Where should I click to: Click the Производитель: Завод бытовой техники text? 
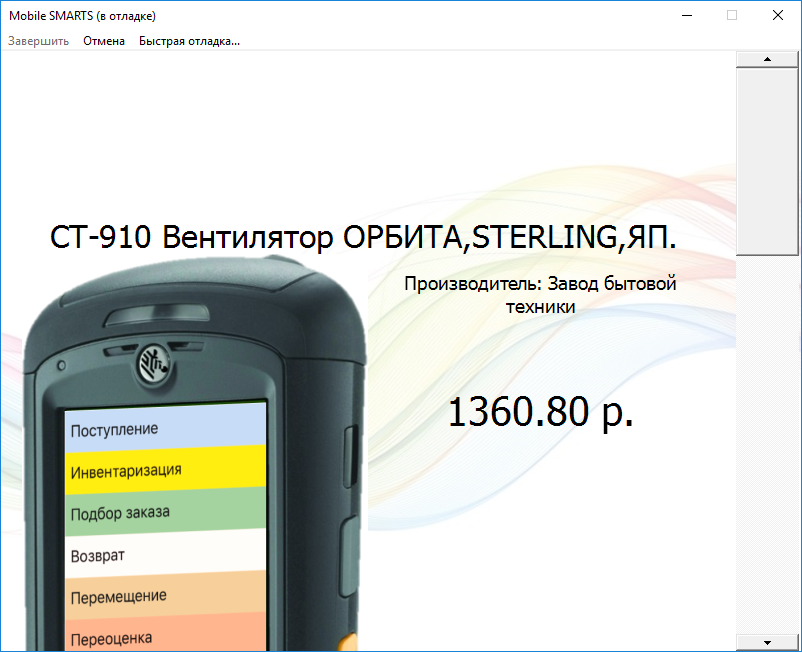540,295
